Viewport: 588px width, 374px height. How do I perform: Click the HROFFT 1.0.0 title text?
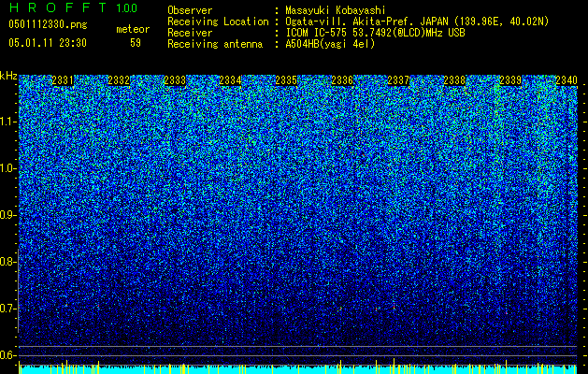73,7
